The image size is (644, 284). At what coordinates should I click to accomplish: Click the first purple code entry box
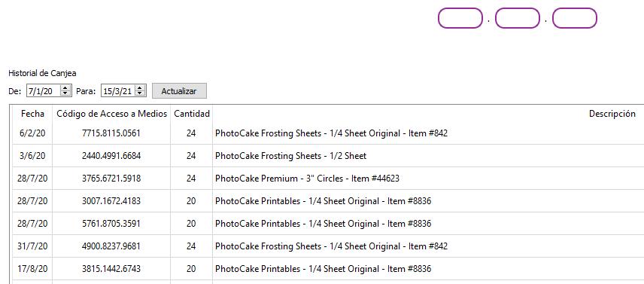(x=460, y=18)
